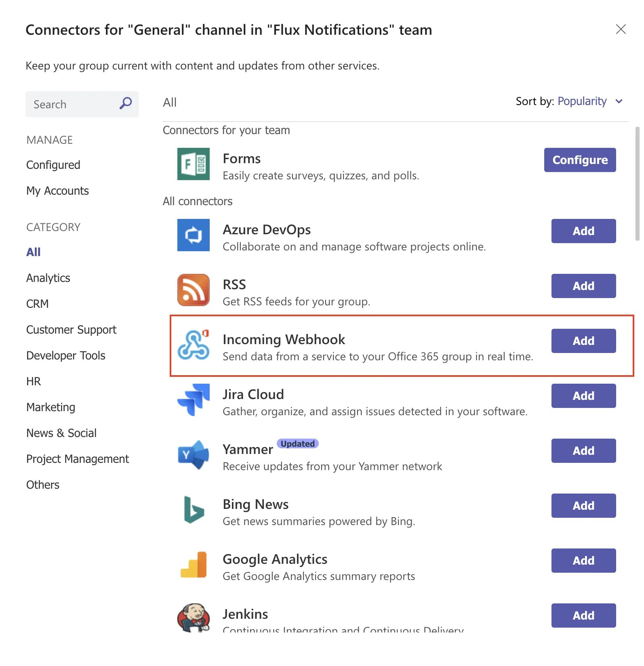Add the Azure DevOps connector
This screenshot has width=644, height=666.
coord(583,231)
